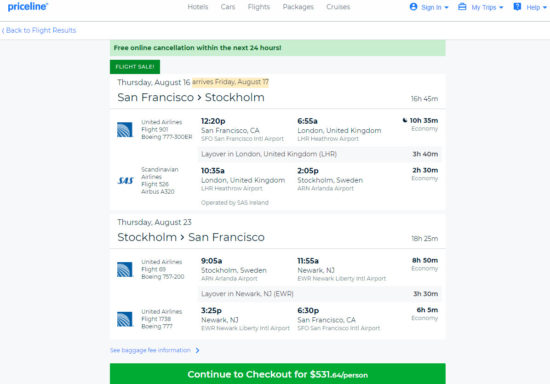
Task: Expand the Help dropdown arrow
Action: click(544, 7)
